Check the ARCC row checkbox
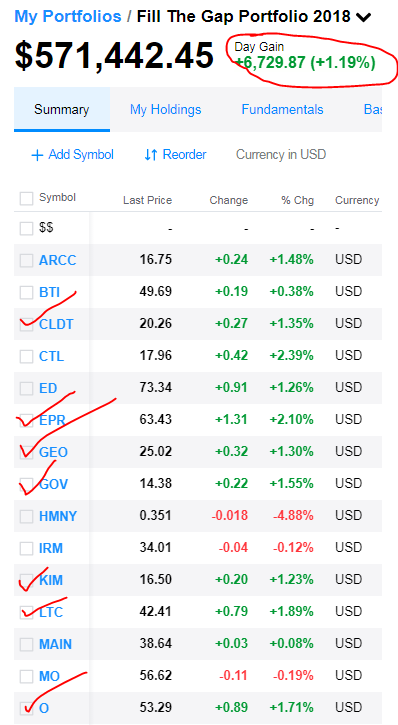 click(x=26, y=261)
